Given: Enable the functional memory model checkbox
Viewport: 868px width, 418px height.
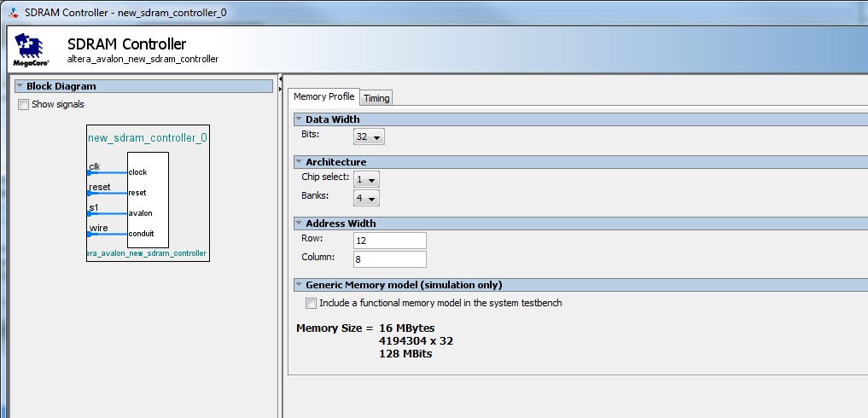Looking at the screenshot, I should (312, 304).
